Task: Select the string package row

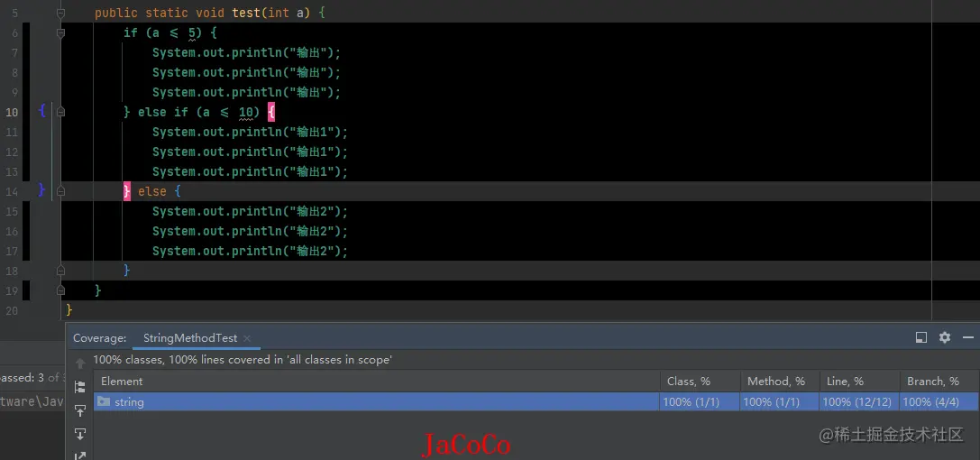Action: pyautogui.click(x=536, y=402)
